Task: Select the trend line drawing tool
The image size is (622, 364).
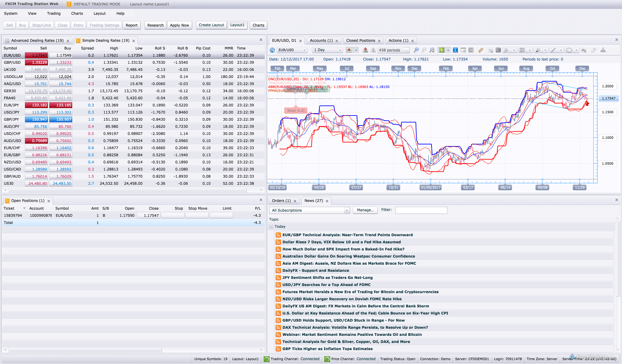Action: coord(553,50)
